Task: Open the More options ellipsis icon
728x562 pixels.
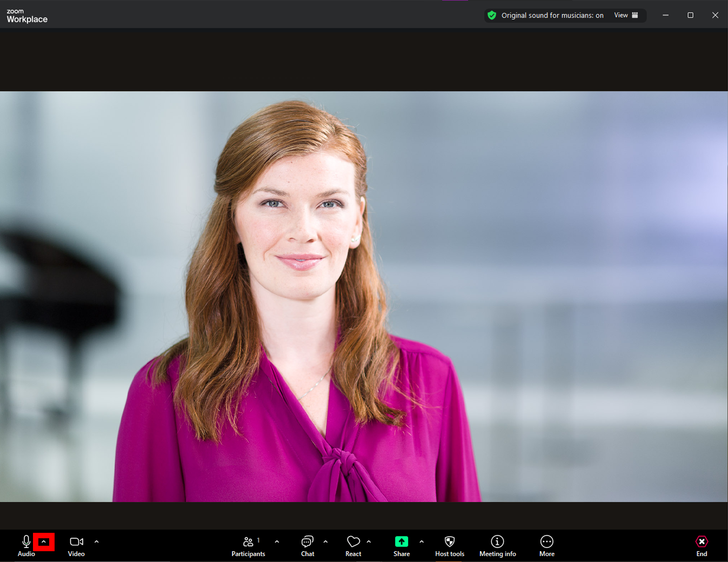Action: (x=546, y=541)
